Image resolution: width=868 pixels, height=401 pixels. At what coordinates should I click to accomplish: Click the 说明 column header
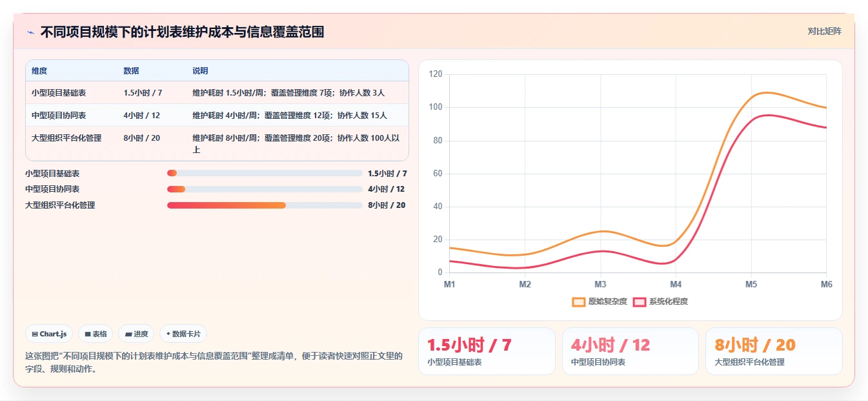tap(200, 71)
